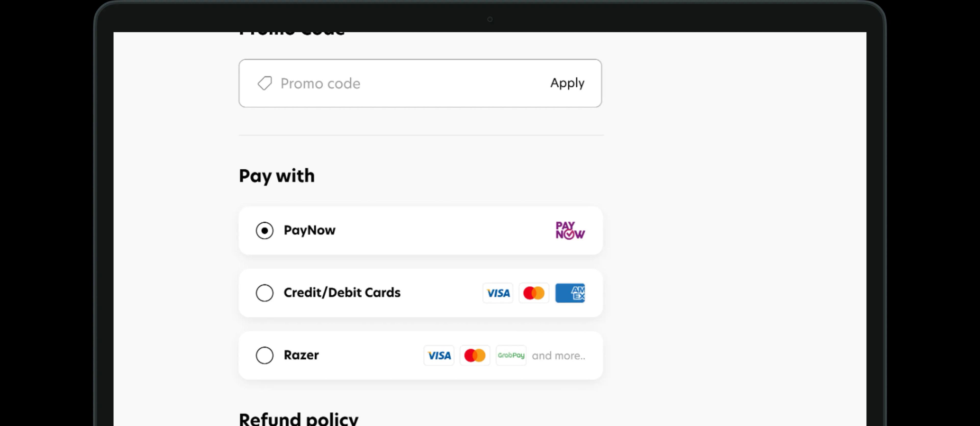Click the price tag icon in promo field
Viewport: 980px width, 426px height.
point(264,83)
